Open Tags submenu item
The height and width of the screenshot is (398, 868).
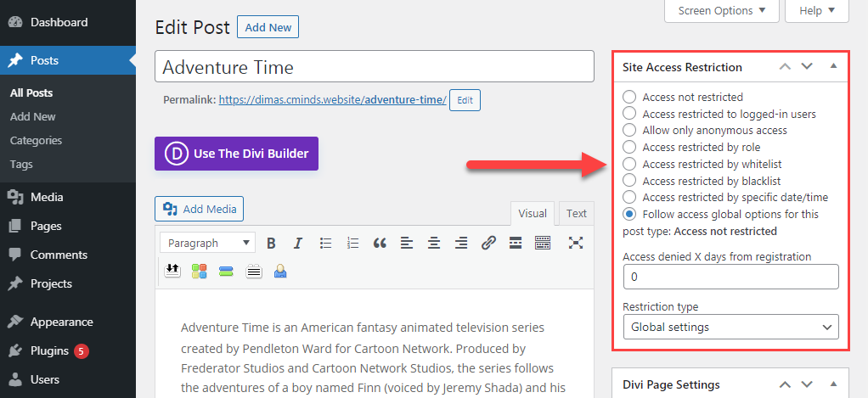coord(21,164)
